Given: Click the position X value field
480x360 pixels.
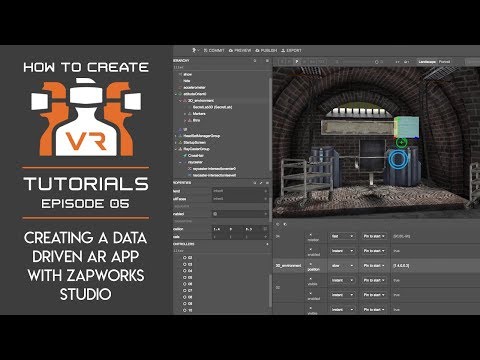Looking at the screenshot, I should point(219,229).
